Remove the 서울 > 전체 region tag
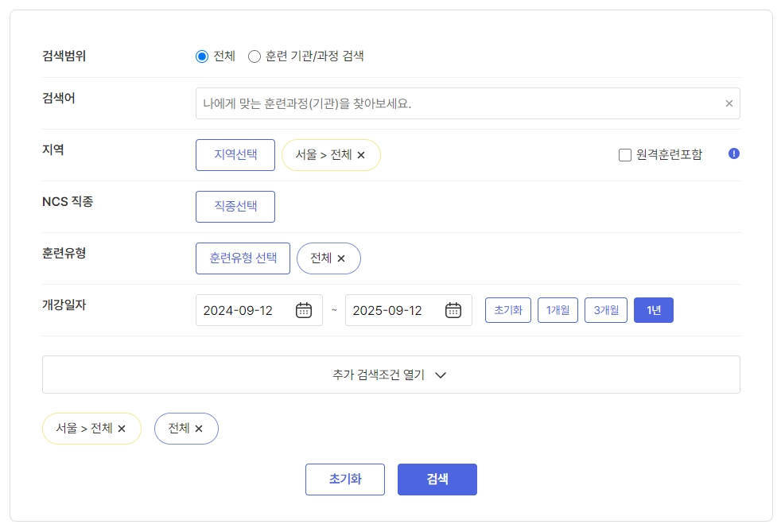The image size is (781, 532). click(x=362, y=156)
